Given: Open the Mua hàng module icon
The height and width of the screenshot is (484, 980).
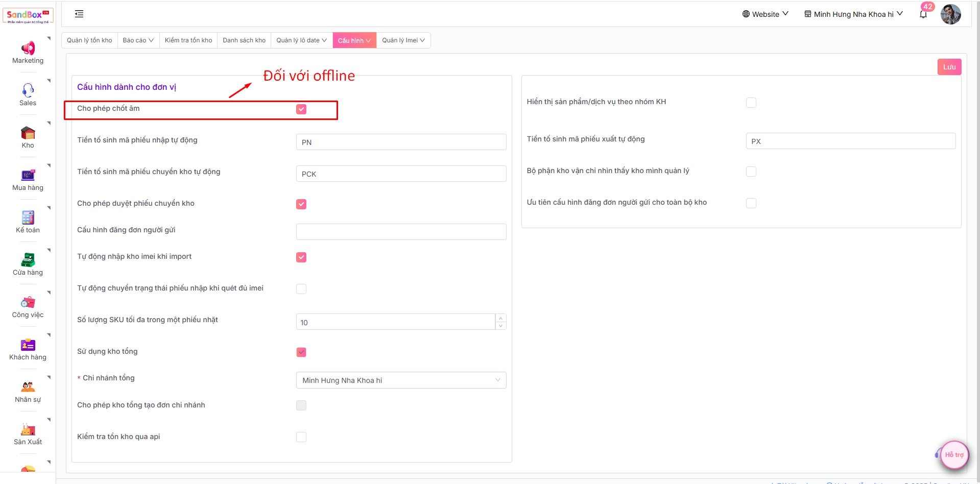Looking at the screenshot, I should (x=28, y=175).
